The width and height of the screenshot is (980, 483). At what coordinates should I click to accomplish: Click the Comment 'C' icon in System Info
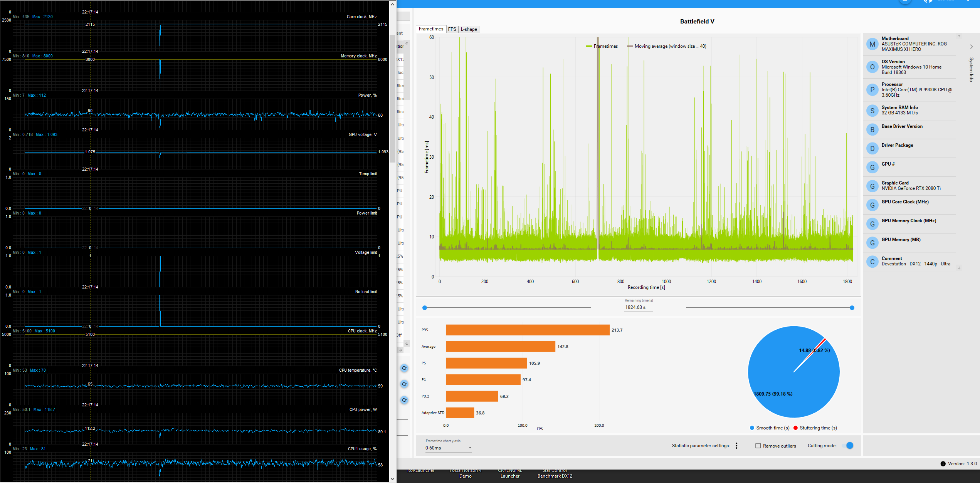[872, 261]
